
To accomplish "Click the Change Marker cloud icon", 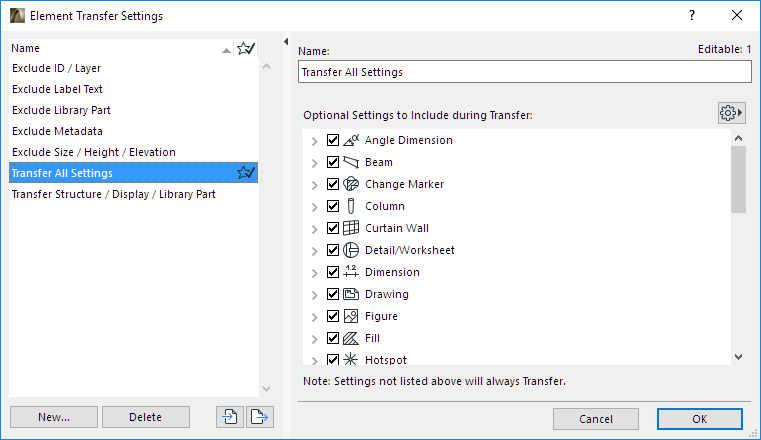I will pyautogui.click(x=351, y=184).
